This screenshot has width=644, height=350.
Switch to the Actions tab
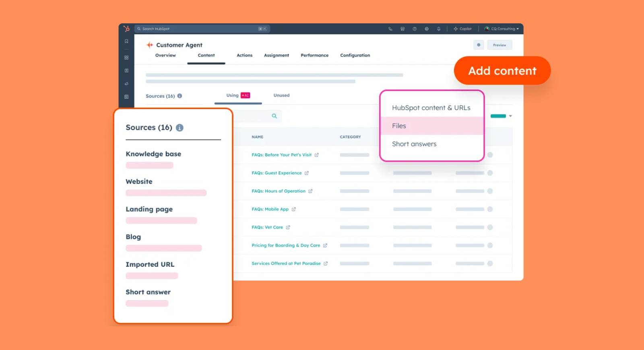(244, 56)
